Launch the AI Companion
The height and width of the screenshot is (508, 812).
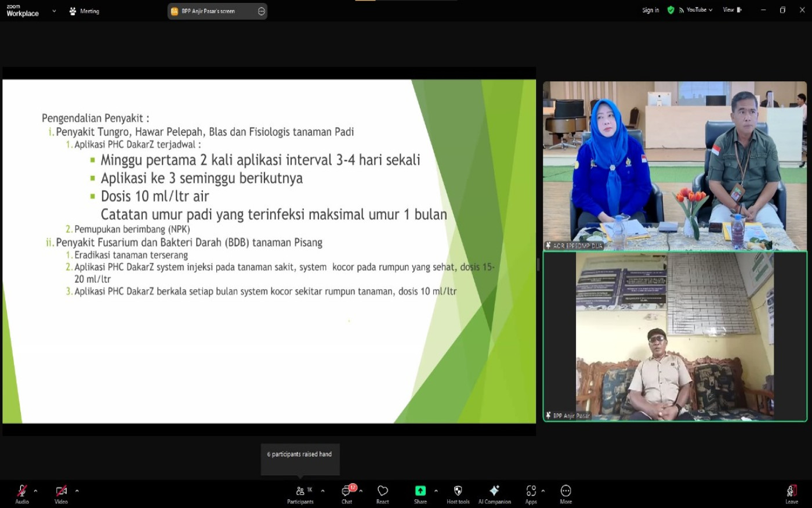pyautogui.click(x=494, y=491)
